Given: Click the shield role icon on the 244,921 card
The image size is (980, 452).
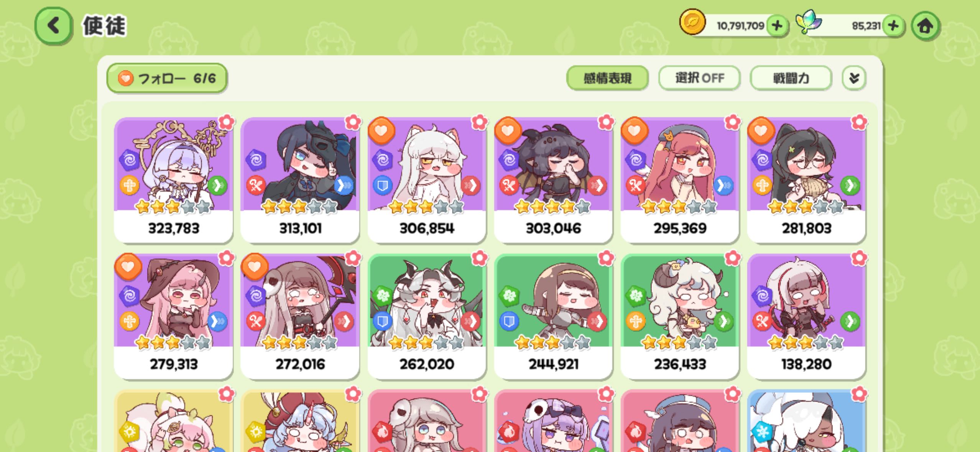Looking at the screenshot, I should [x=509, y=321].
